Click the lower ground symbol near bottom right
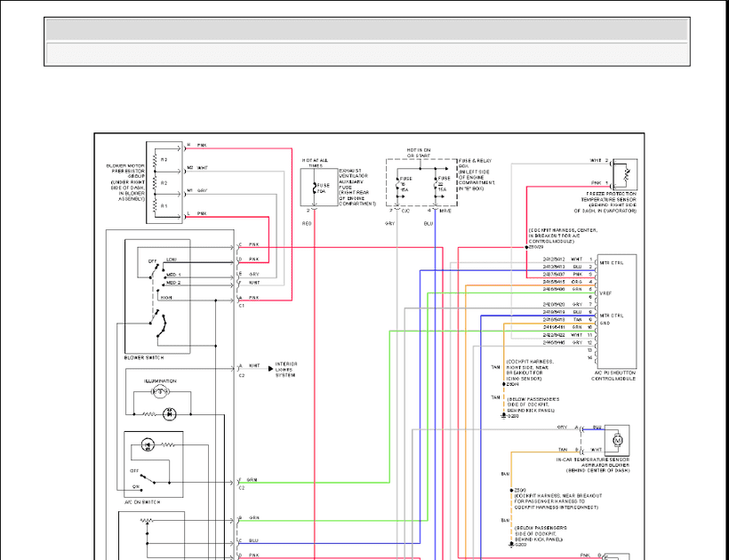Screen dimensions: 729x560 (511, 544)
